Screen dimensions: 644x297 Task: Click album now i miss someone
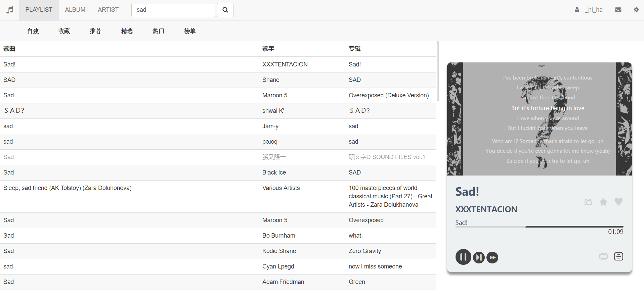(x=375, y=266)
